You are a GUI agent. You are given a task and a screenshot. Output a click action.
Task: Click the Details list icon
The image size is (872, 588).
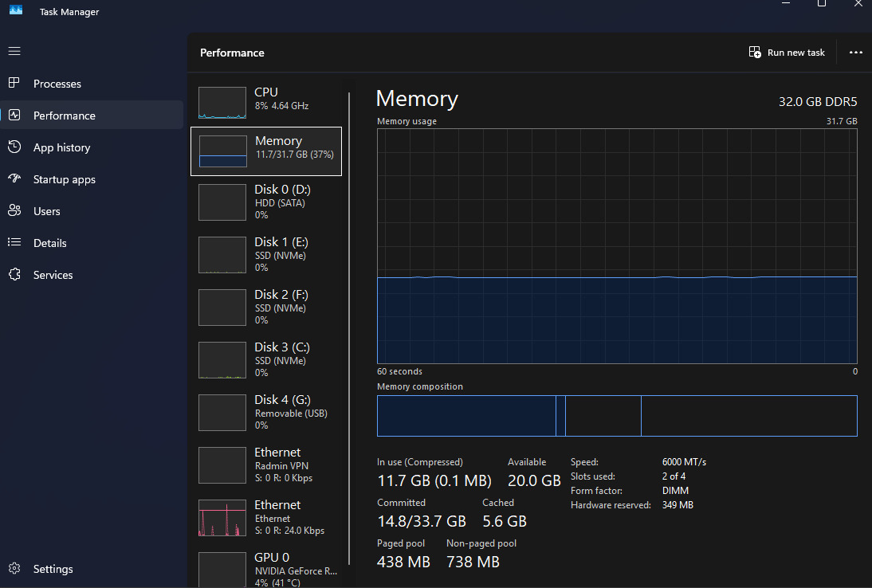pos(14,242)
